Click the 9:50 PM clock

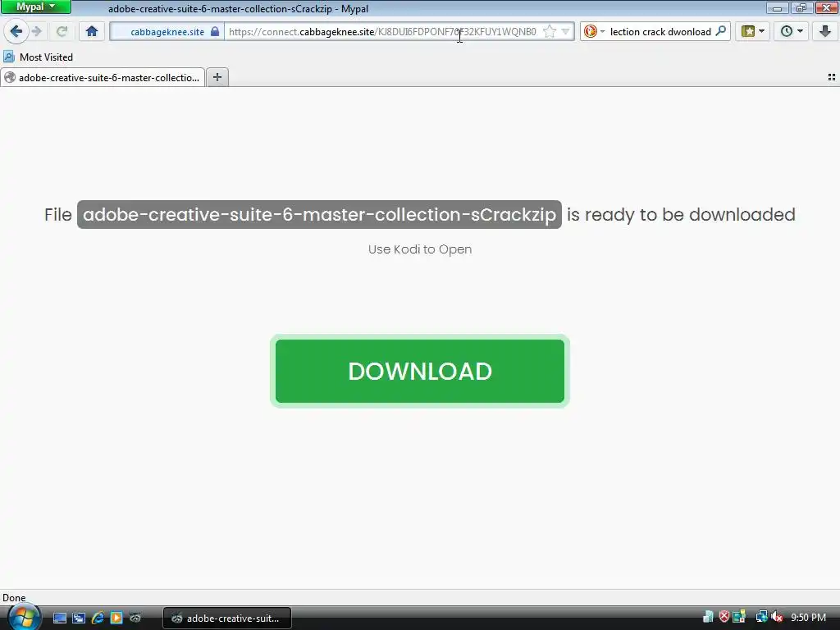click(x=808, y=618)
